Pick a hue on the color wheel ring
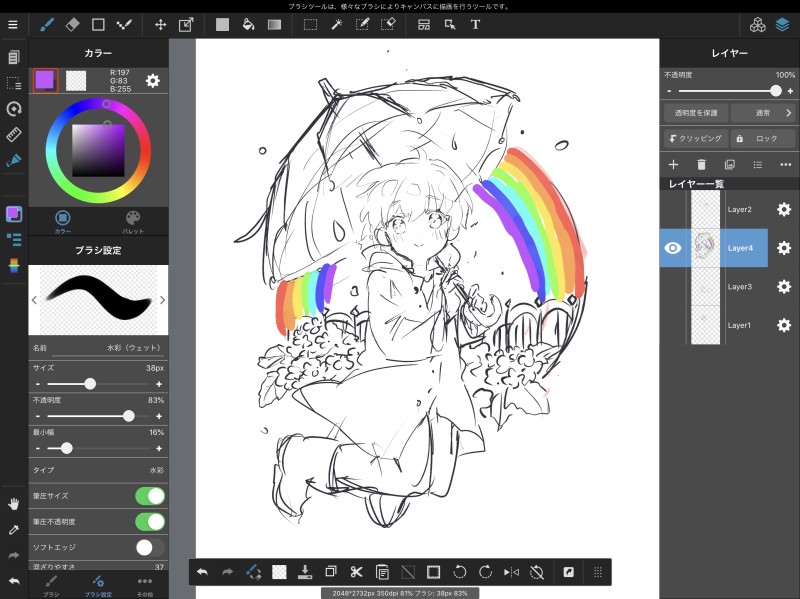Viewport: 800px width, 599px height. click(x=98, y=151)
